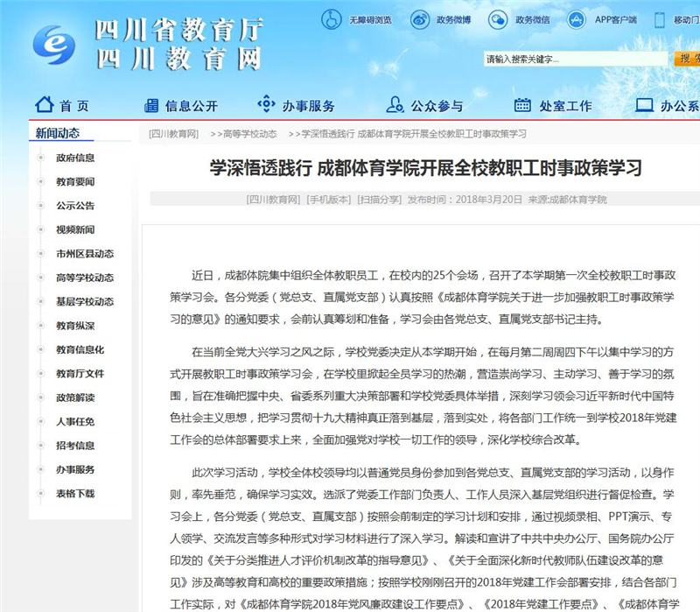The width and height of the screenshot is (700, 612).
Task: Open the [手机版本] mobile version link
Action: point(329,200)
